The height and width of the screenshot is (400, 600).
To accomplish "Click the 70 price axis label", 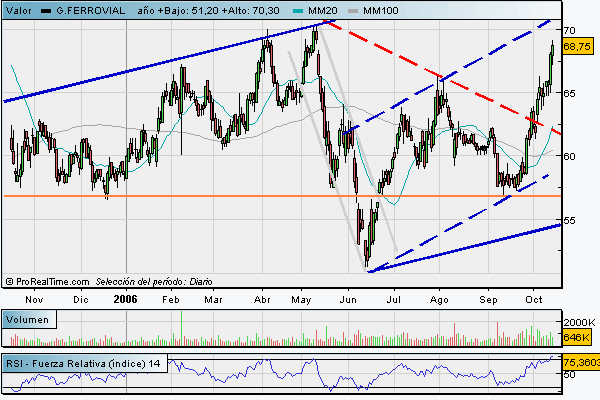I will (569, 30).
